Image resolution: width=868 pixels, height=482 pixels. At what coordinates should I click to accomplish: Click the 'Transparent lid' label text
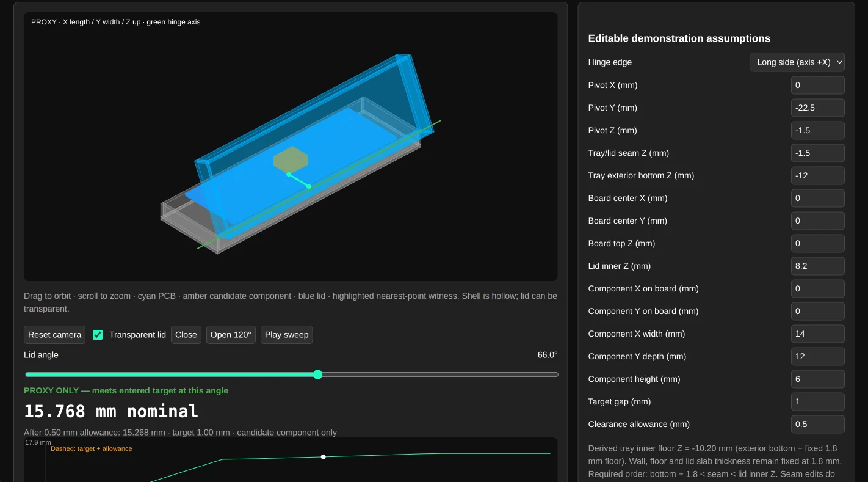(x=137, y=335)
